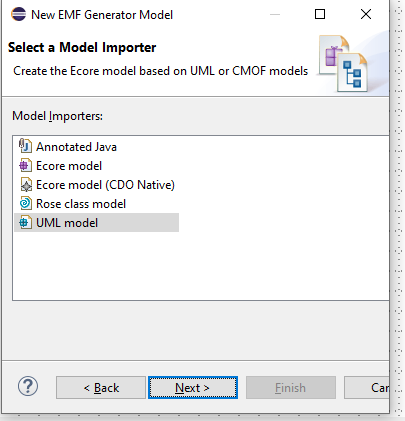This screenshot has width=405, height=421.
Task: Click the Eclipse logo in the title bar
Action: pyautogui.click(x=18, y=14)
